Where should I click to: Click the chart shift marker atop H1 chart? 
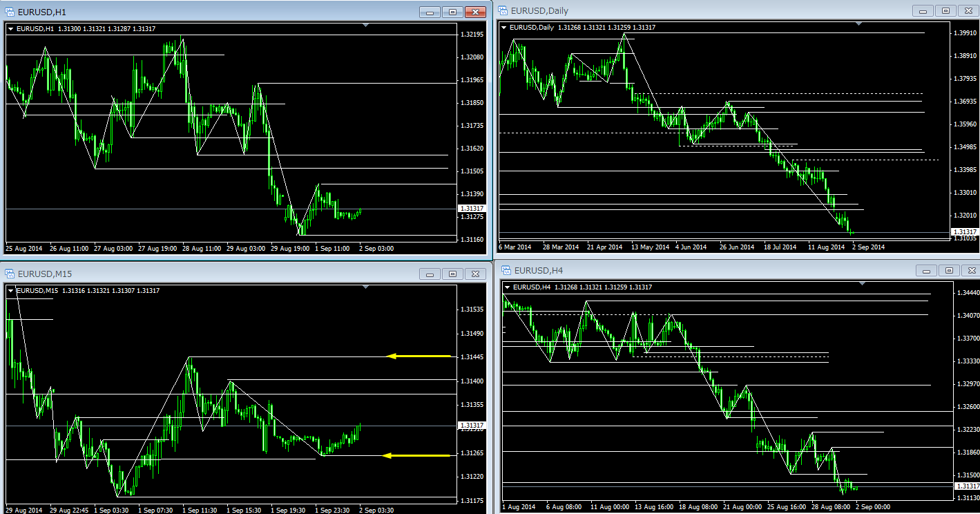[x=366, y=26]
